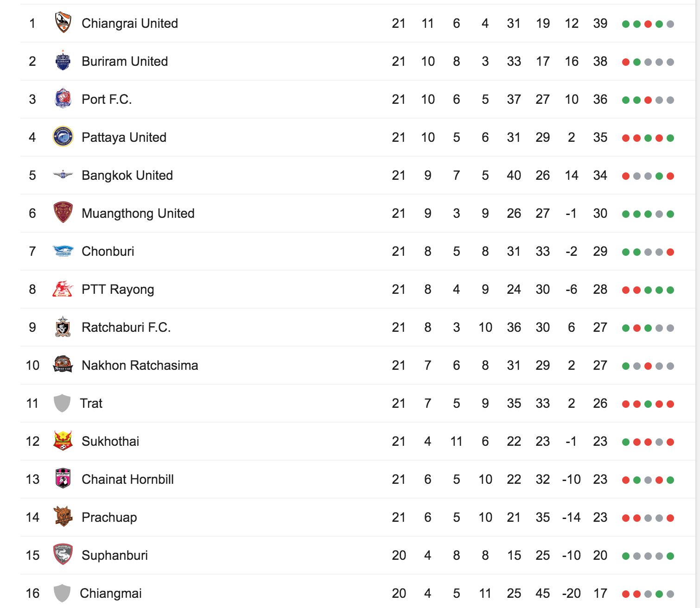Viewport: 700px width, 608px height.
Task: Click the Nakhon Ratchasima Swat Cat badge
Action: coord(63,365)
